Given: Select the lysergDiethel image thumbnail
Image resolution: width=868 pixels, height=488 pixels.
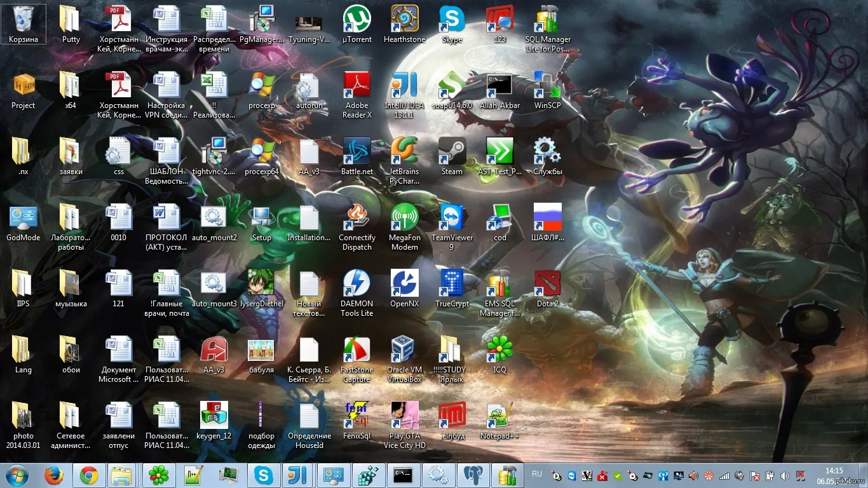Looking at the screenshot, I should tap(262, 288).
